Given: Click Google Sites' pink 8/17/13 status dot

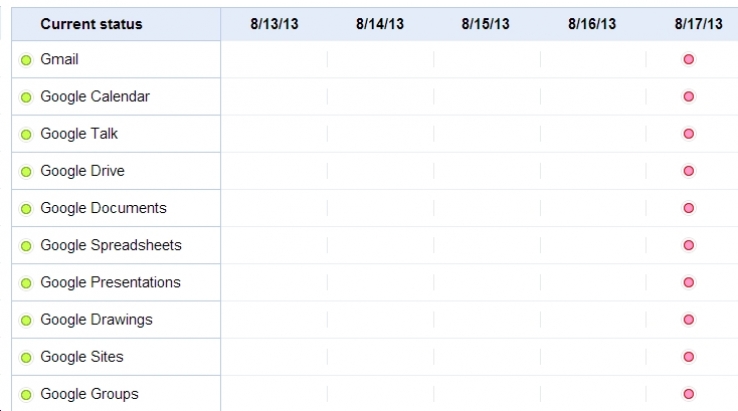Looking at the screenshot, I should (x=688, y=357).
